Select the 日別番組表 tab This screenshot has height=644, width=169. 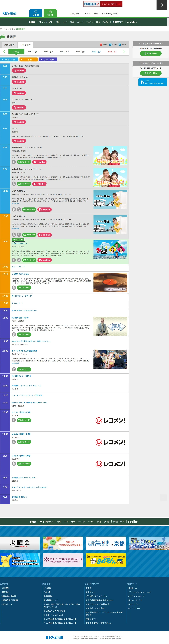(x=25, y=45)
